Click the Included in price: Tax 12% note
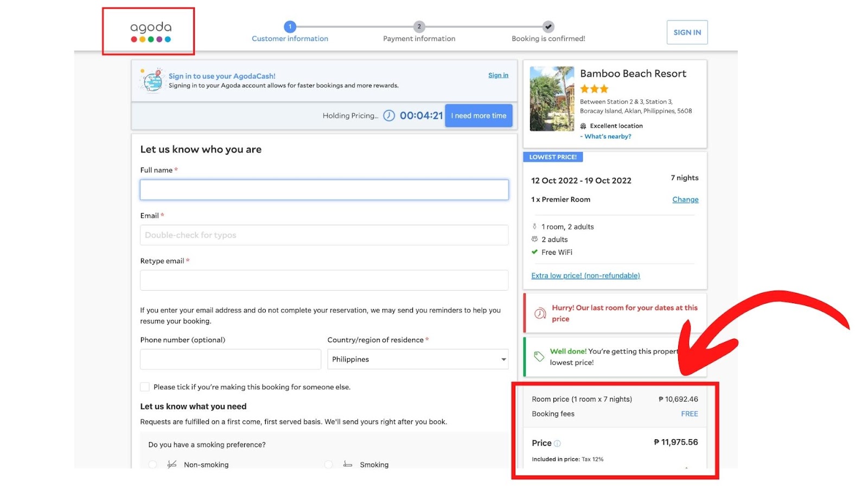Viewport: 868px width, 488px height. coord(567,459)
